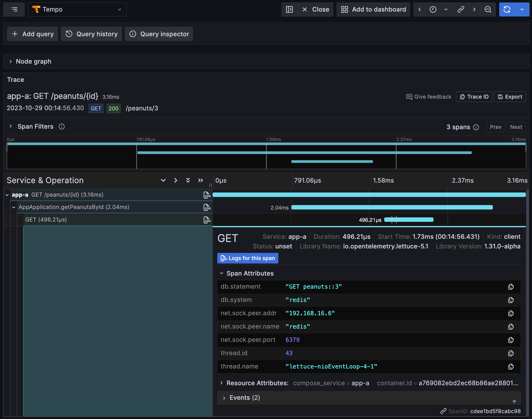532x419 pixels.
Task: Click the split pane layout icon
Action: [x=289, y=9]
